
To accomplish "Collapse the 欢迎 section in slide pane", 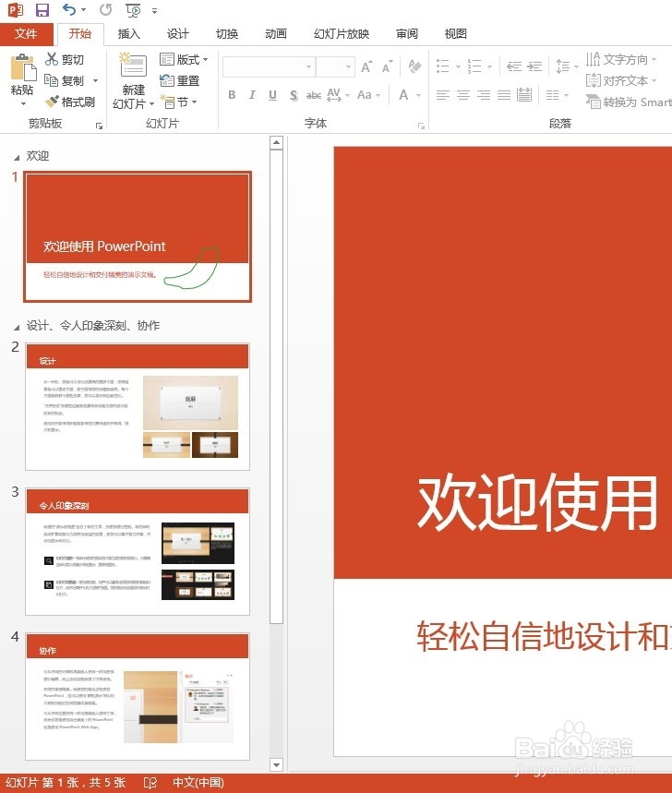I will click(17, 157).
